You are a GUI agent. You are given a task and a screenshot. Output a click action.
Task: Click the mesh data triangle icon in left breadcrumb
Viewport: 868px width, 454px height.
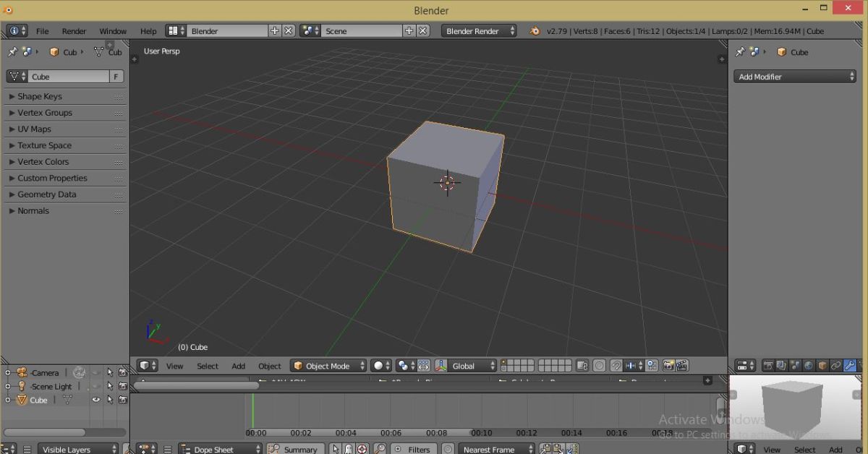coord(99,52)
